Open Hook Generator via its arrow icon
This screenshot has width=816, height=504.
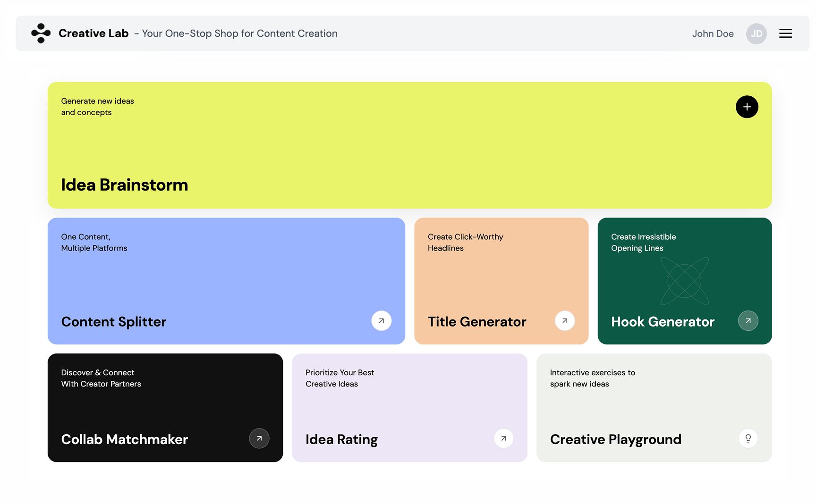pos(748,321)
